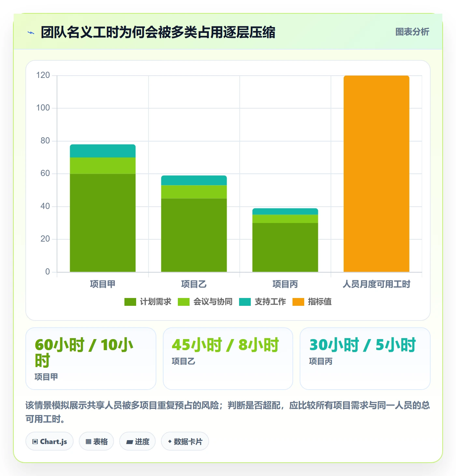This screenshot has height=476, width=456.
Task: Click the teal segment of 项目乙 bar
Action: click(x=194, y=181)
